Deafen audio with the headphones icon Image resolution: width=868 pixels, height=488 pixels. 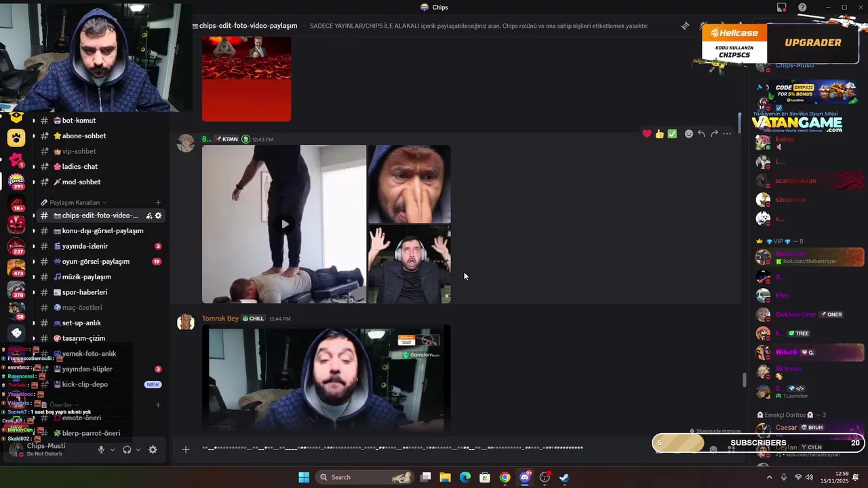point(127,449)
